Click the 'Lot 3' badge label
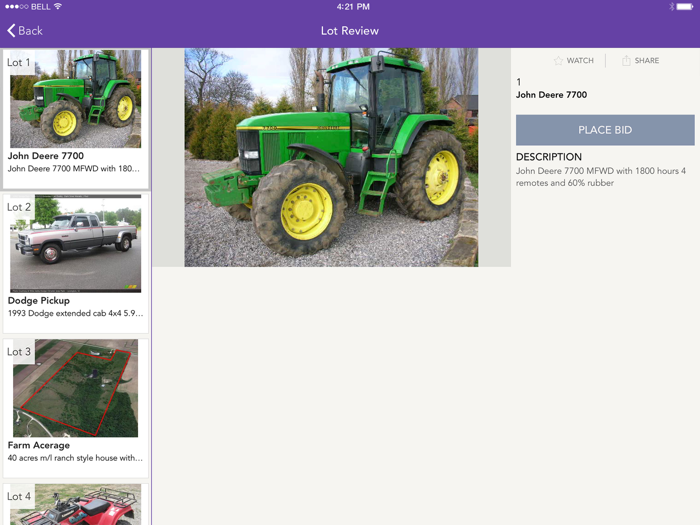 (19, 352)
